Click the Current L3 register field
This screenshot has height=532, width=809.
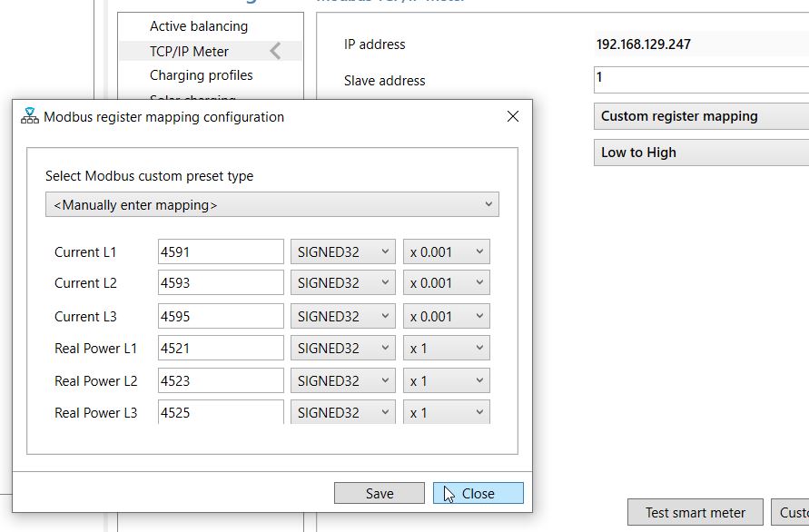coord(221,317)
